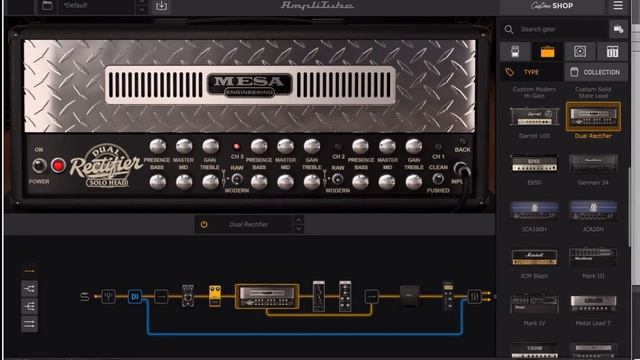Image resolution: width=640 pixels, height=360 pixels.
Task: Open the Dual Rectifier amp model selector
Action: pyautogui.click(x=249, y=224)
